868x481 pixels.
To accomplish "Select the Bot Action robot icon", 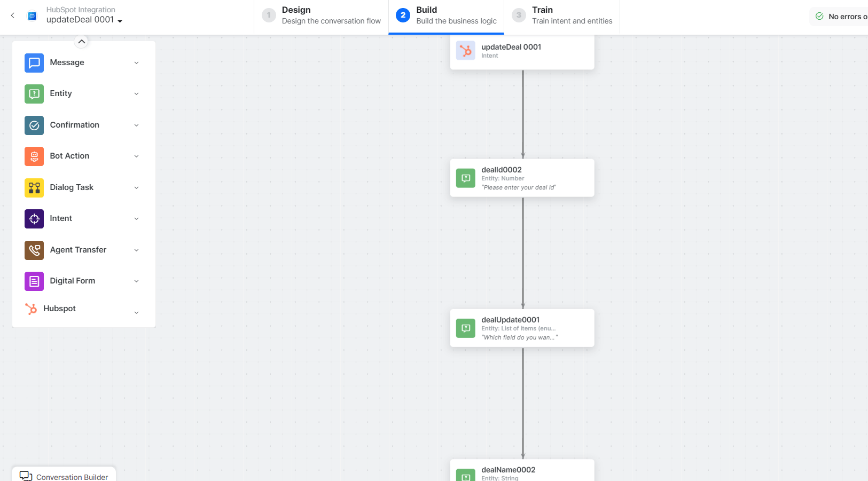I will point(34,156).
